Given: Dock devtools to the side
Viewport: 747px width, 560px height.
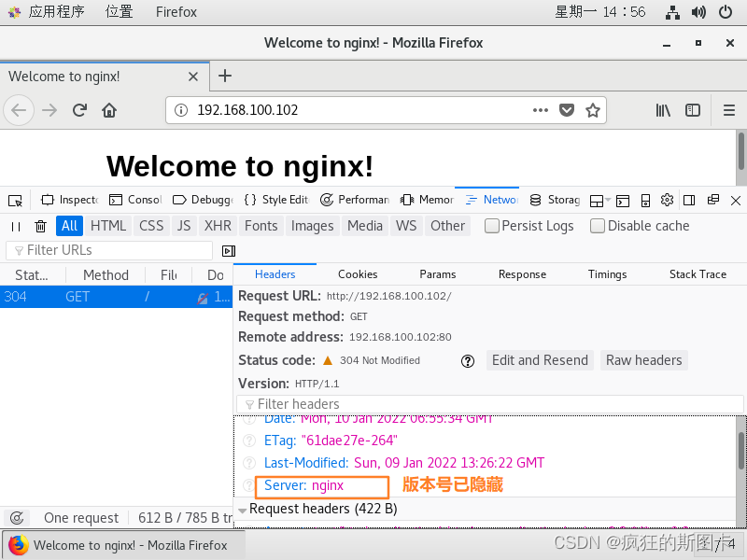Looking at the screenshot, I should tap(689, 201).
